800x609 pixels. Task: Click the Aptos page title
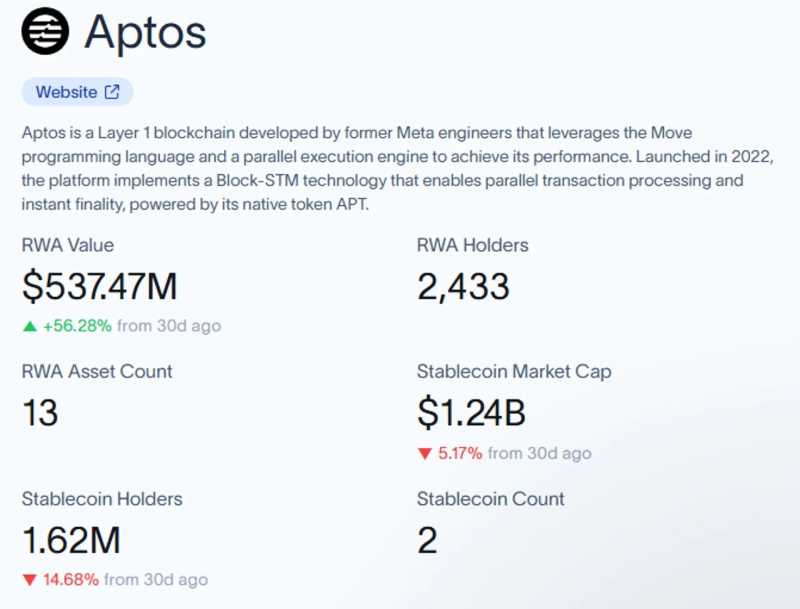[145, 32]
